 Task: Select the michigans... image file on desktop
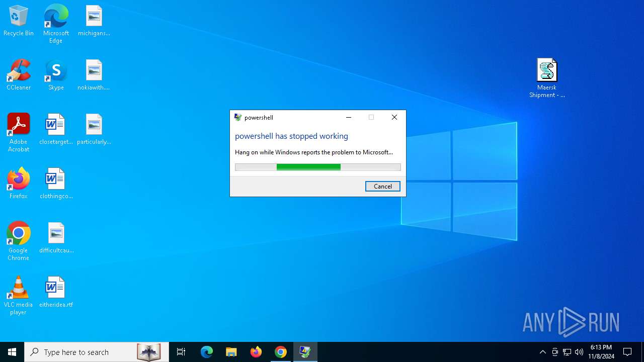click(94, 21)
